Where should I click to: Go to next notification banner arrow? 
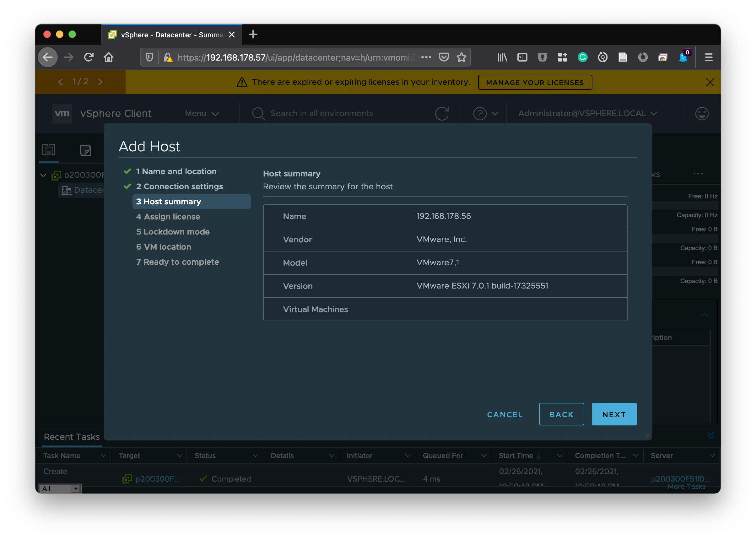100,82
